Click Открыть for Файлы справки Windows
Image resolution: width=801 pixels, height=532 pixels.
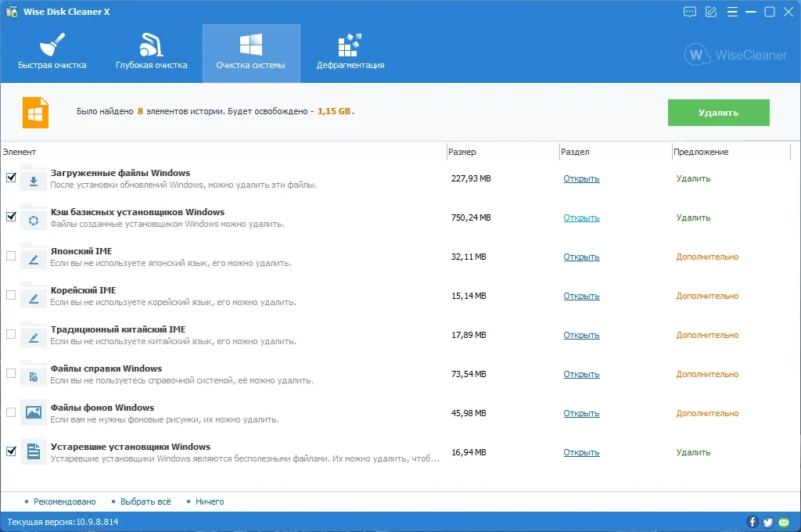[x=581, y=374]
